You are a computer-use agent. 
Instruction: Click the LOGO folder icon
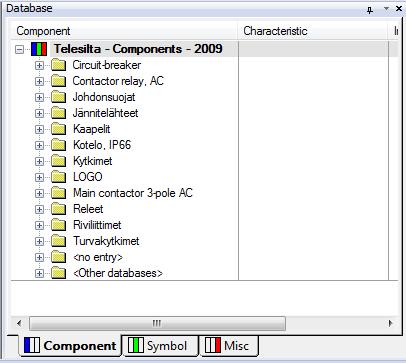coord(59,177)
